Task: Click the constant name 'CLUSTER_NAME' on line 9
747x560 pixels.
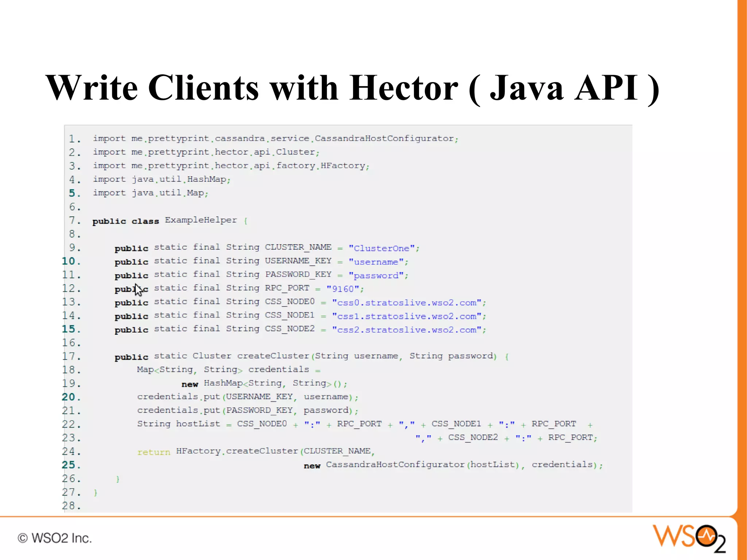Action: 298,247
